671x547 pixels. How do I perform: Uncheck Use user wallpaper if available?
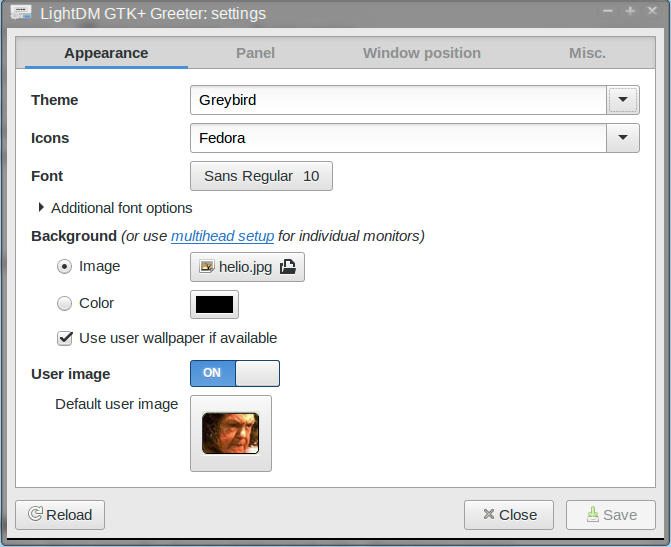(x=65, y=338)
